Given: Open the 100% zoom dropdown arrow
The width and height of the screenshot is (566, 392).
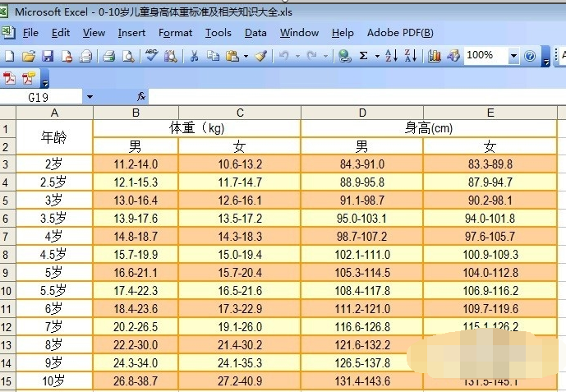Looking at the screenshot, I should point(513,56).
